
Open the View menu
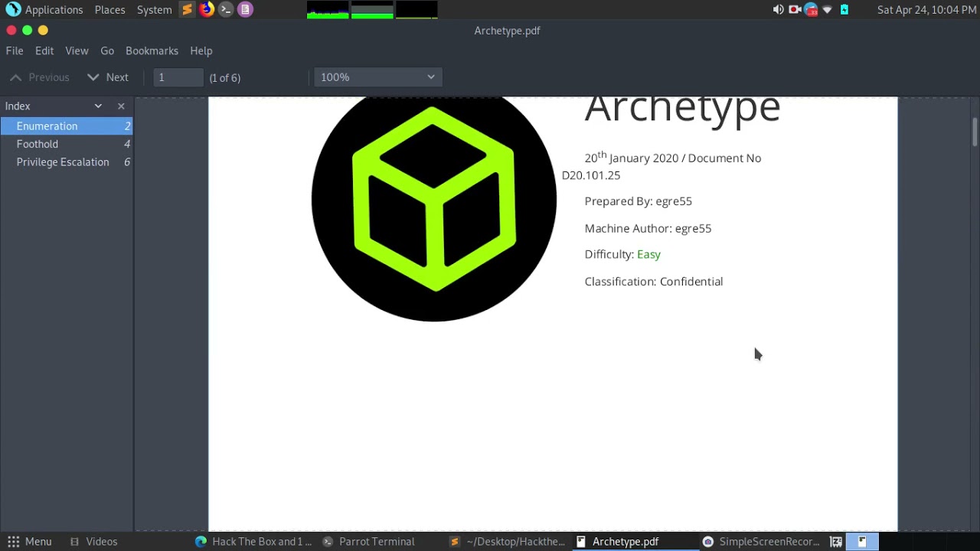click(77, 51)
